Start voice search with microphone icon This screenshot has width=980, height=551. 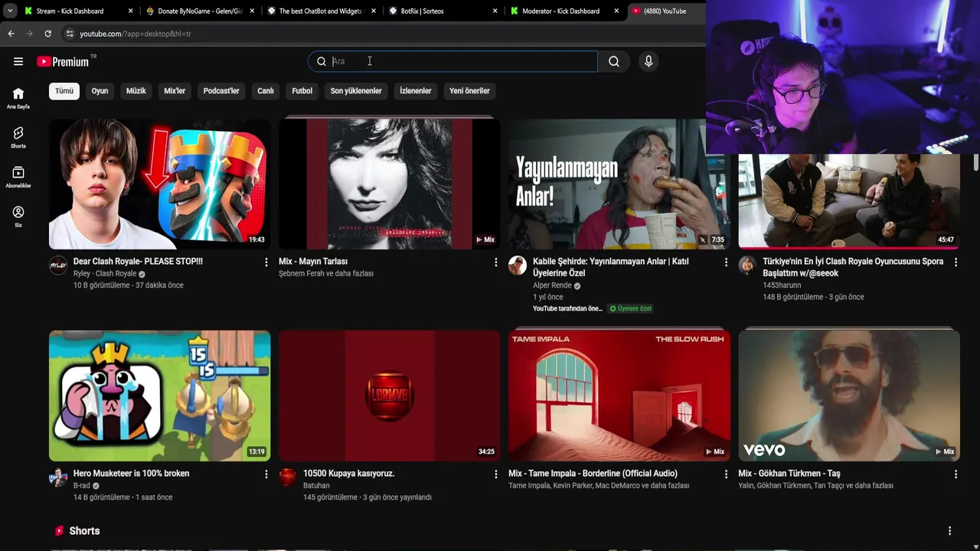648,61
